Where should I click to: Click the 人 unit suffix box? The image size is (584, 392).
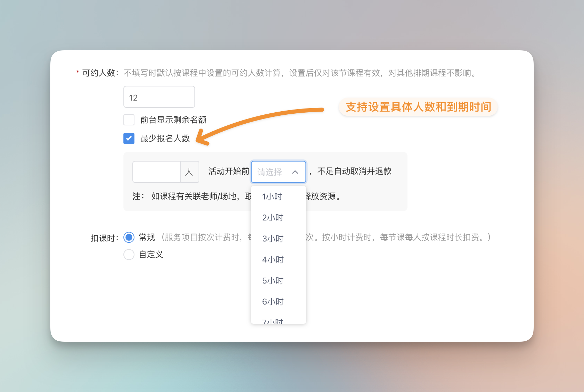[189, 172]
